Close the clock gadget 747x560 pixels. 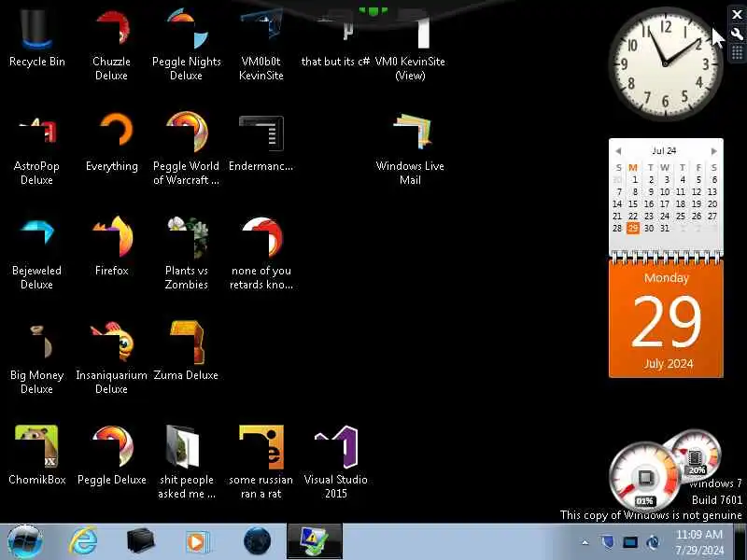pos(737,15)
